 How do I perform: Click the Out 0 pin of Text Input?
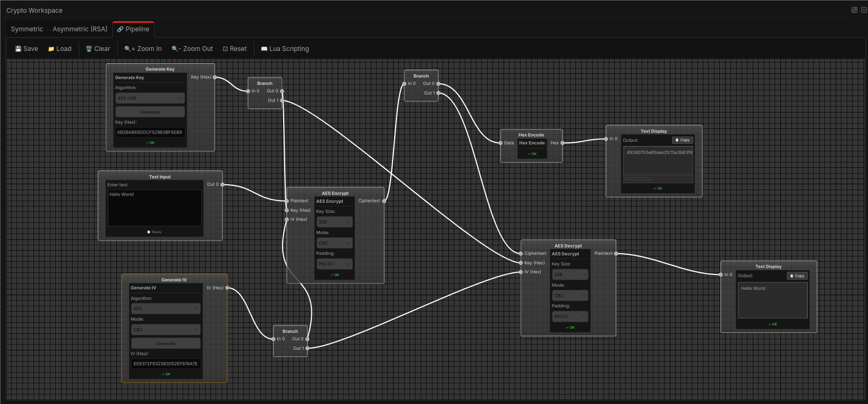(x=223, y=185)
